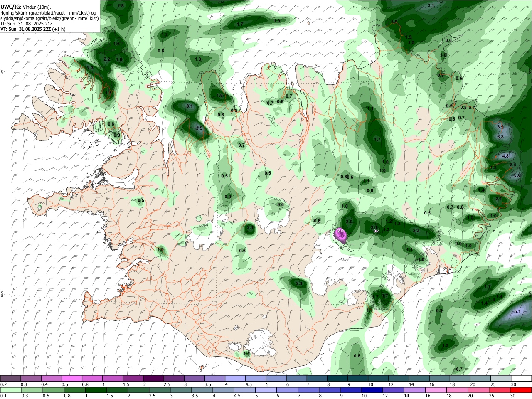Pick the darkest navy blue legend swatch
The height and width of the screenshot is (399, 532).
click(371, 390)
